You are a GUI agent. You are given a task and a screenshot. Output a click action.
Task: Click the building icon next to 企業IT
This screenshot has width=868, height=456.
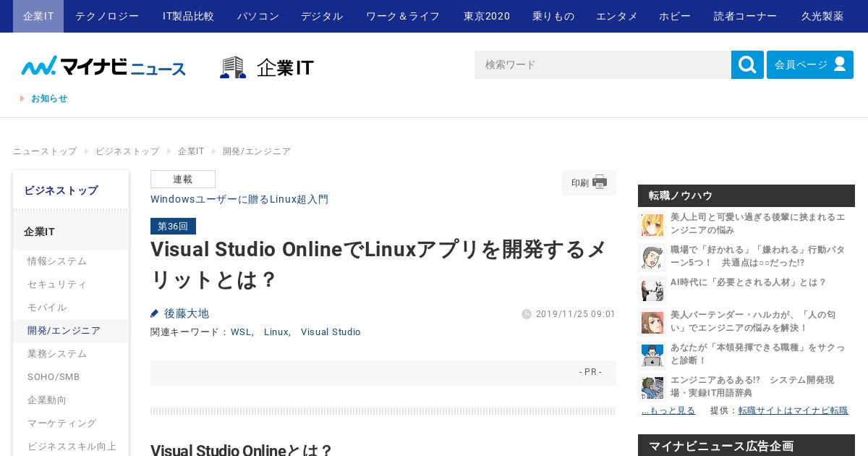pyautogui.click(x=233, y=67)
